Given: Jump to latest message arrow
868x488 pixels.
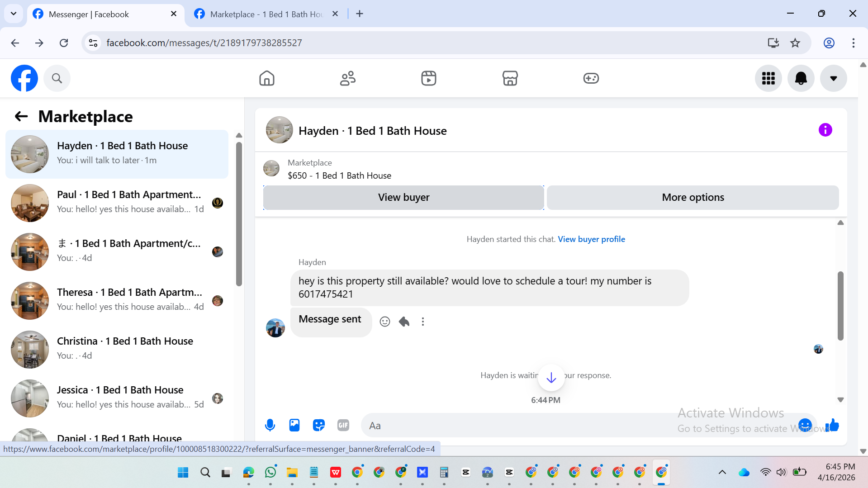Looking at the screenshot, I should coord(551,378).
